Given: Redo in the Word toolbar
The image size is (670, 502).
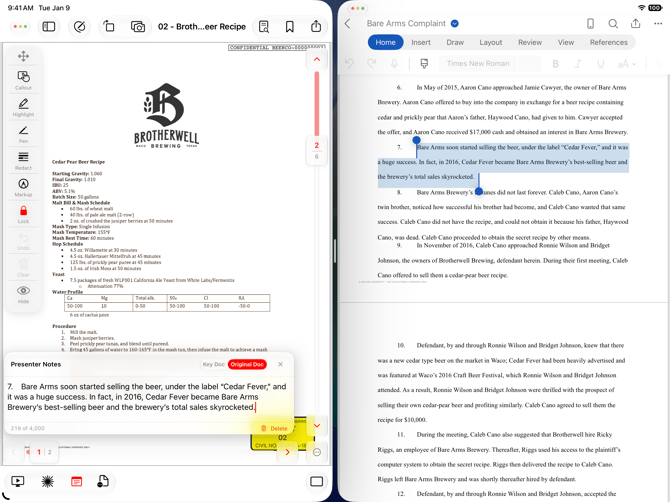Looking at the screenshot, I should (372, 64).
